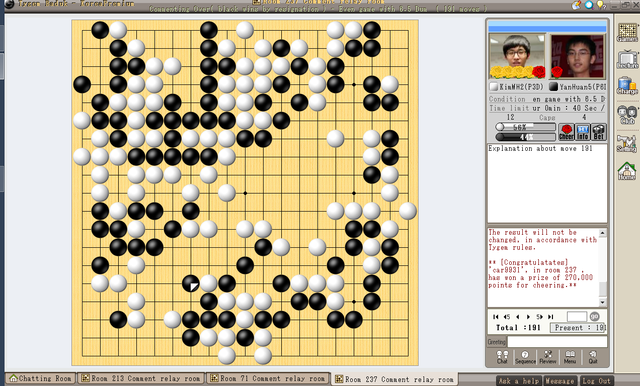Click the Ask a help button
Screen dimensions: 640x386
click(x=519, y=381)
